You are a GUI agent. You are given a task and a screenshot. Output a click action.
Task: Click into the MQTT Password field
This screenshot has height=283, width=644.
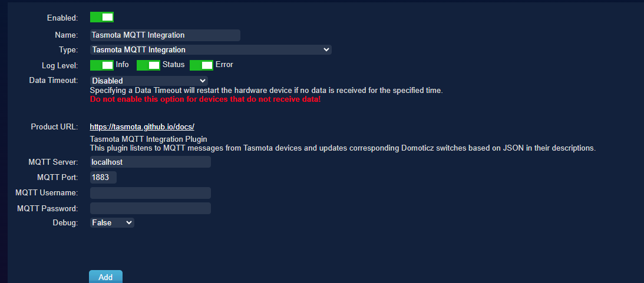click(x=150, y=208)
